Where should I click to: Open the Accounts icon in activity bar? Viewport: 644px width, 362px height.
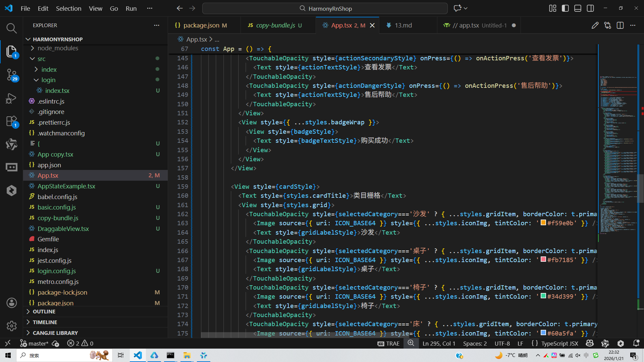[11, 303]
